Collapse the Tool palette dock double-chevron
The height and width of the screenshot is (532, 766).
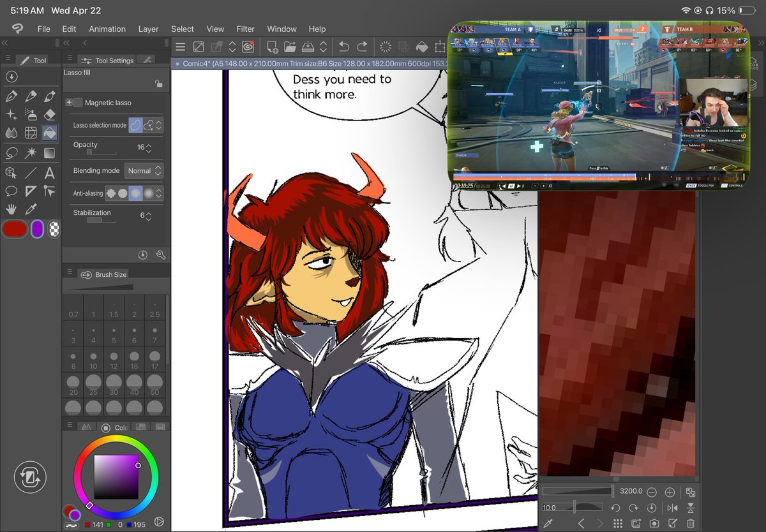(x=4, y=43)
